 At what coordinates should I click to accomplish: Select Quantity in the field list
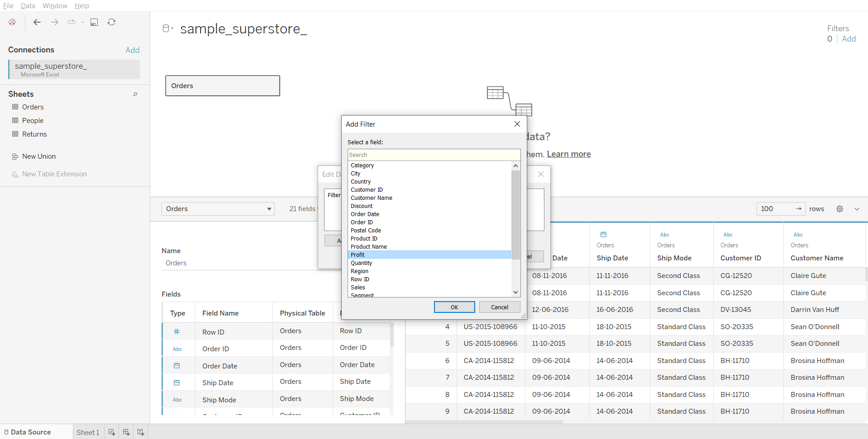361,263
